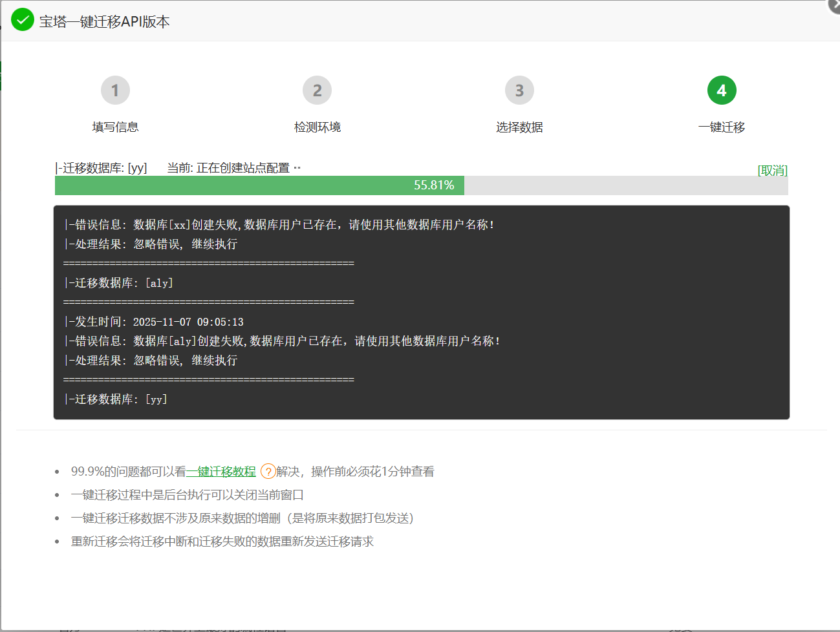Select the step 2 circle icon

(317, 90)
